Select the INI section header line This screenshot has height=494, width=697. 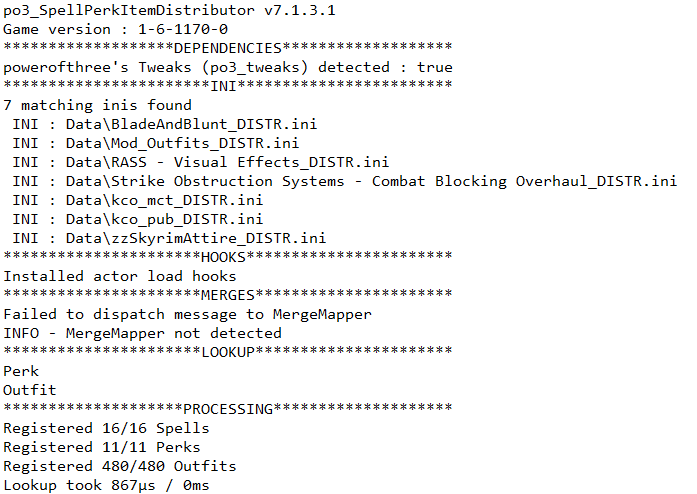228,86
